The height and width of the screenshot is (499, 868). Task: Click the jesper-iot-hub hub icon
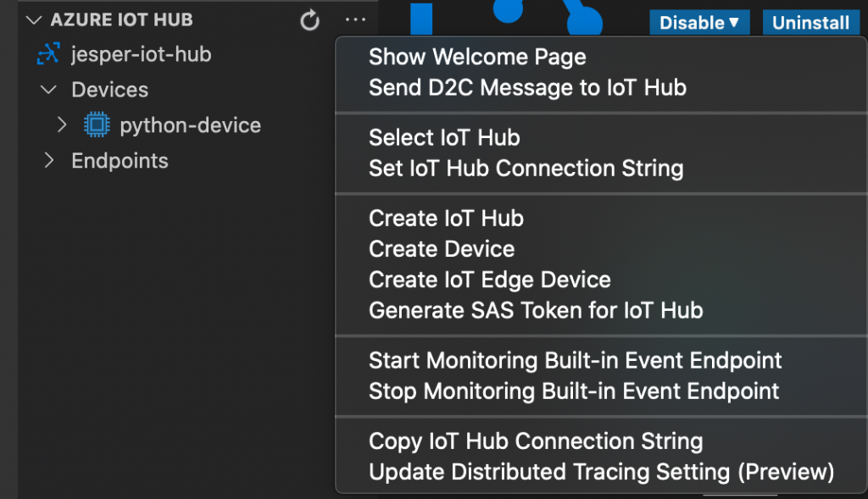(47, 55)
